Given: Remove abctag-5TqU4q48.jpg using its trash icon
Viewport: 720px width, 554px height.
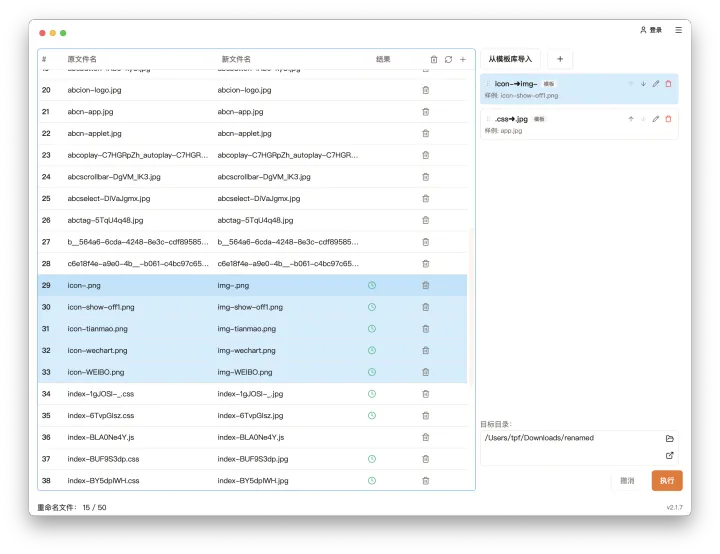Looking at the screenshot, I should [426, 220].
